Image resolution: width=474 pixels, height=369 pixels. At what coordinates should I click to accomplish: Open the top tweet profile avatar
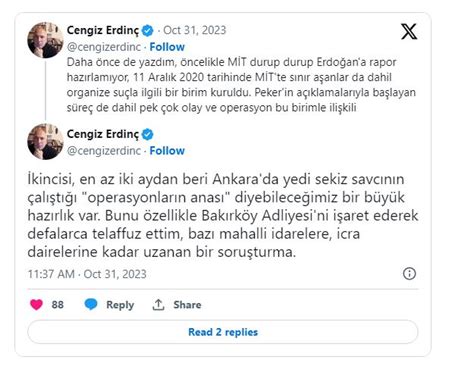[45, 40]
